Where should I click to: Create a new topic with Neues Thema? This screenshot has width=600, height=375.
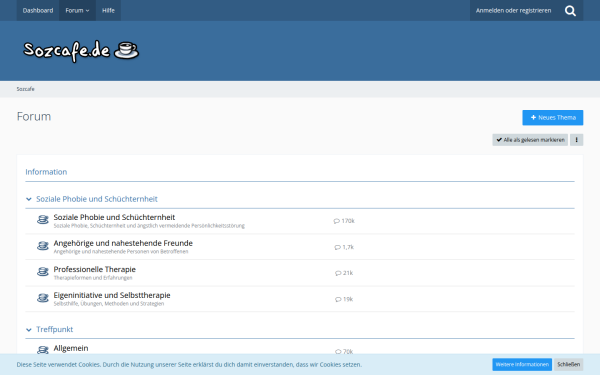[553, 117]
